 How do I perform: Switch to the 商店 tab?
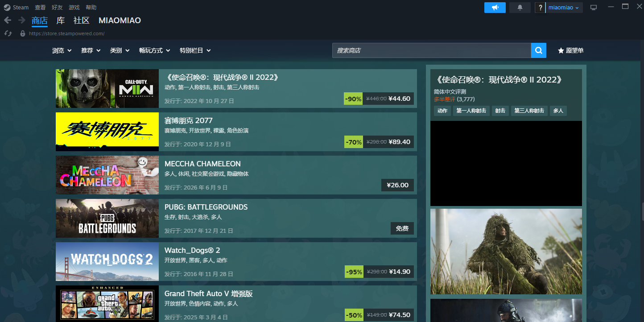(x=40, y=21)
